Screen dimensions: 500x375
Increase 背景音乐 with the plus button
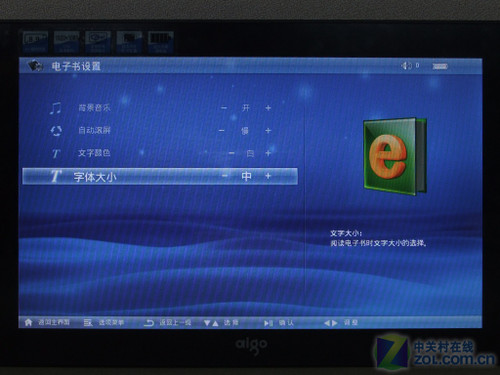(x=268, y=108)
